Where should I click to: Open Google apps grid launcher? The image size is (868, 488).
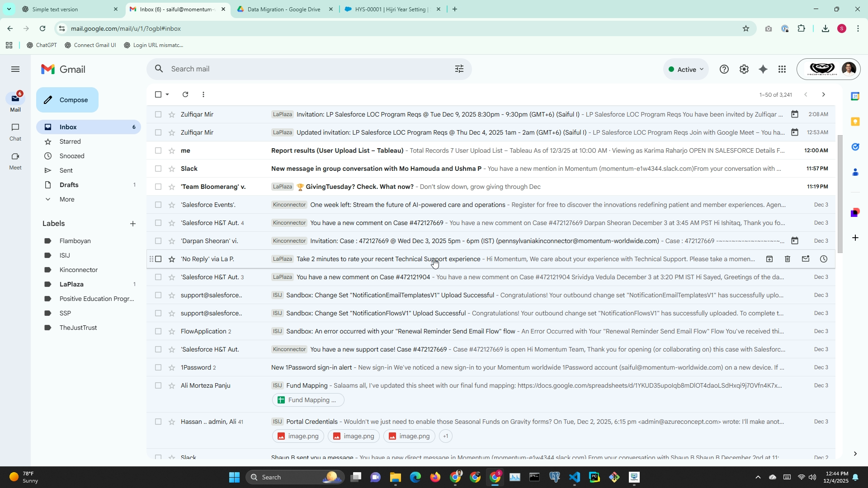pos(782,69)
